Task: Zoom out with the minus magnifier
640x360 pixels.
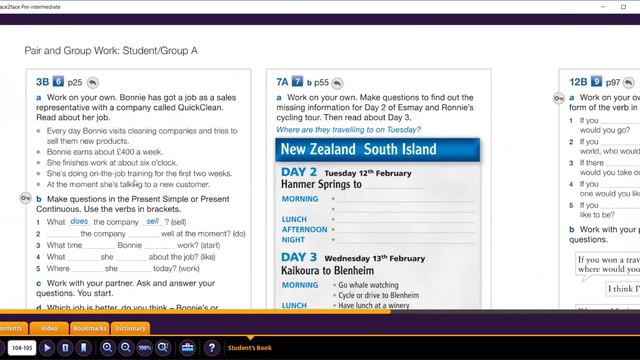Action: coord(126,348)
